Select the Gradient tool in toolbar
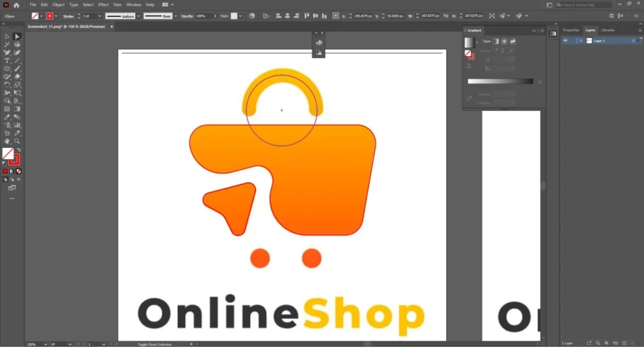 pyautogui.click(x=17, y=109)
